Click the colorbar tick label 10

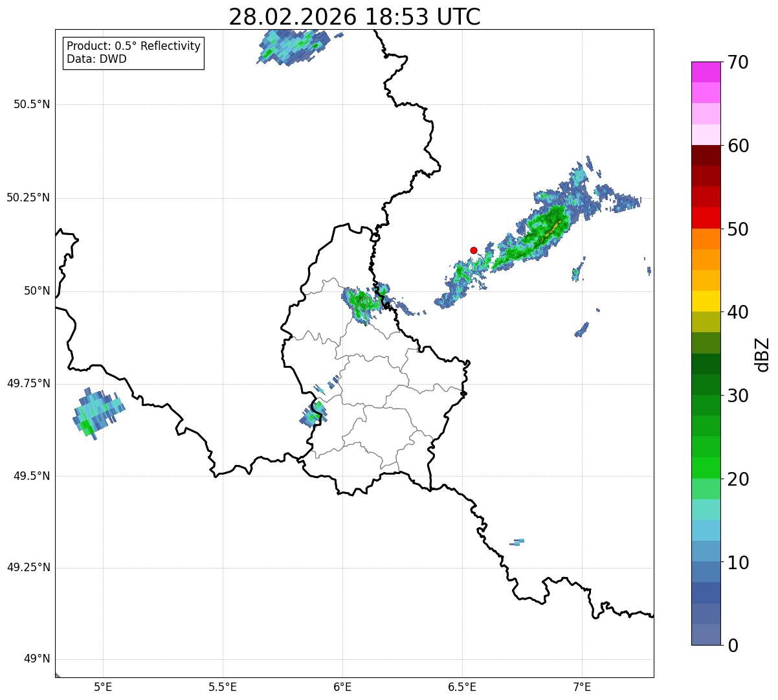point(737,563)
